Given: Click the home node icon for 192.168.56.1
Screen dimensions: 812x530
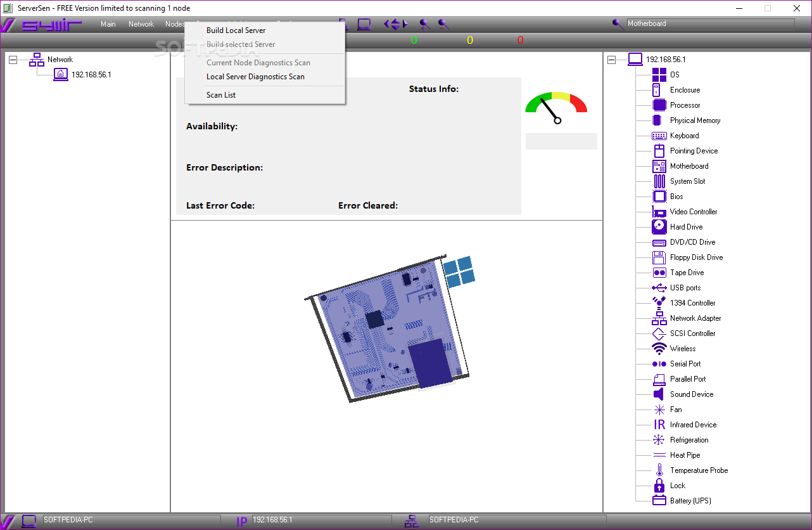Looking at the screenshot, I should (x=60, y=74).
